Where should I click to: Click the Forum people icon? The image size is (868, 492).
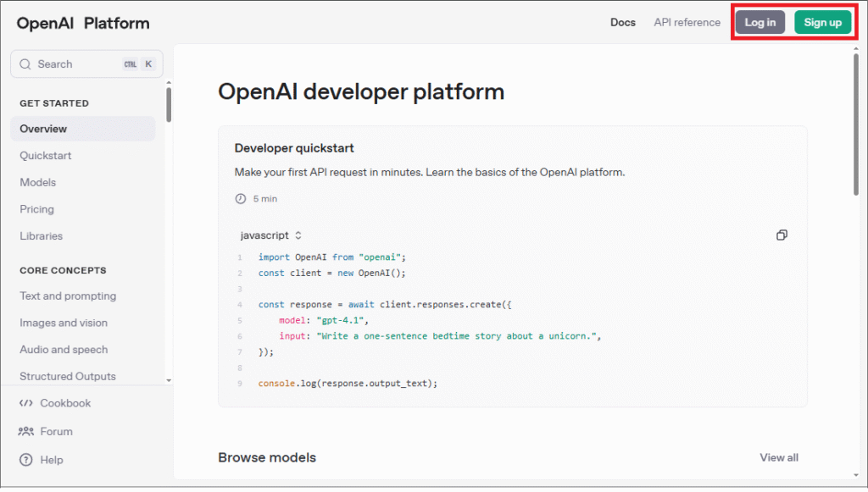coord(26,431)
